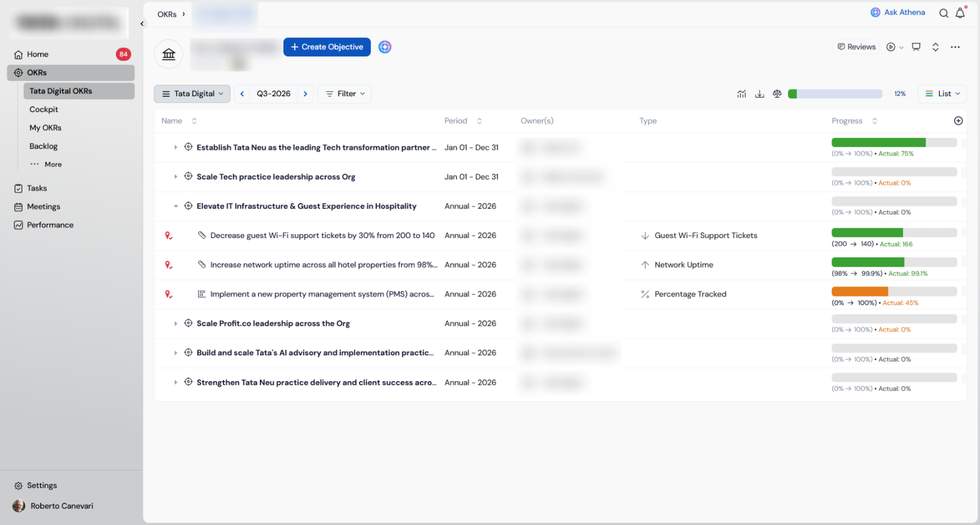The height and width of the screenshot is (525, 980).
Task: Click the Network Uptime type label
Action: pos(684,265)
